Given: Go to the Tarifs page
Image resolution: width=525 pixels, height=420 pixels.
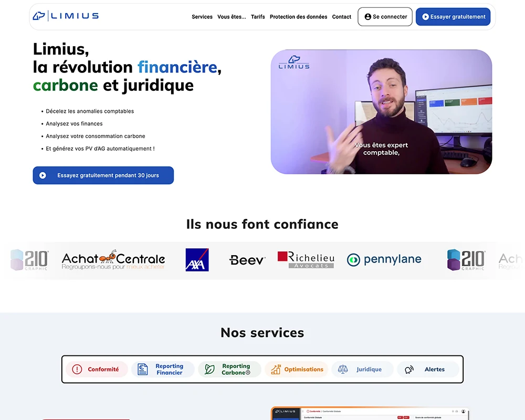Looking at the screenshot, I should tap(258, 17).
